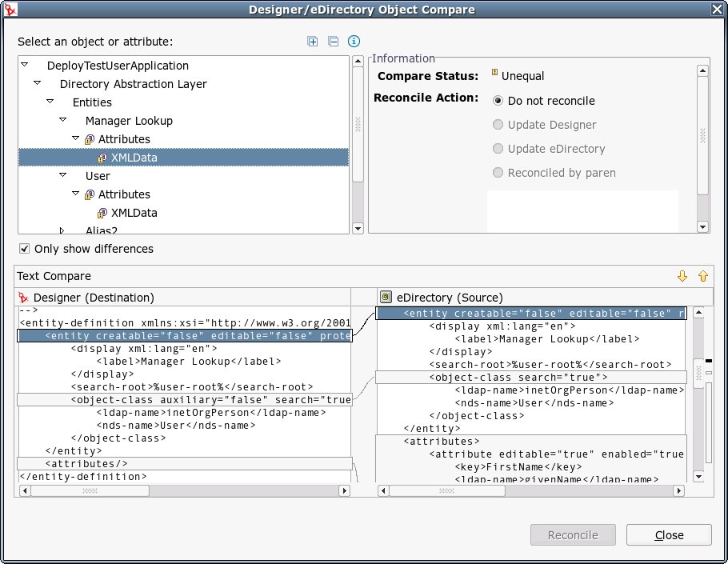728x564 pixels.
Task: Collapse the Entities tree node
Action: [x=50, y=101]
